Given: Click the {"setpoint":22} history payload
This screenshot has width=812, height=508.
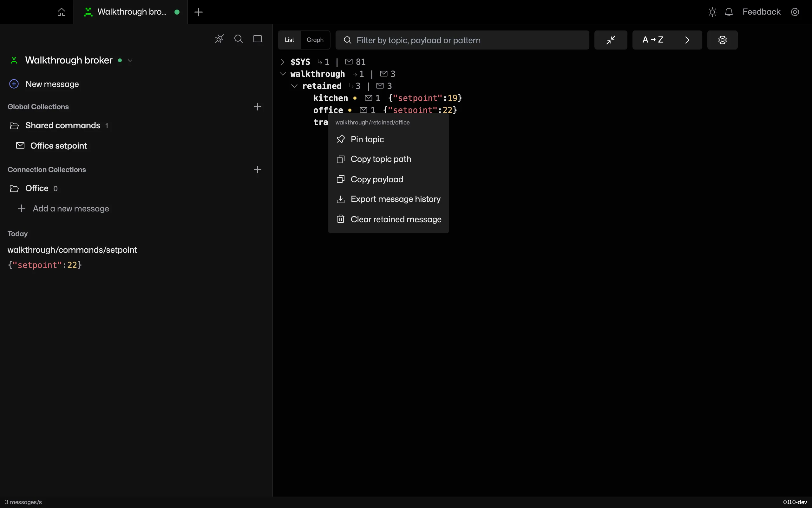Looking at the screenshot, I should (45, 265).
